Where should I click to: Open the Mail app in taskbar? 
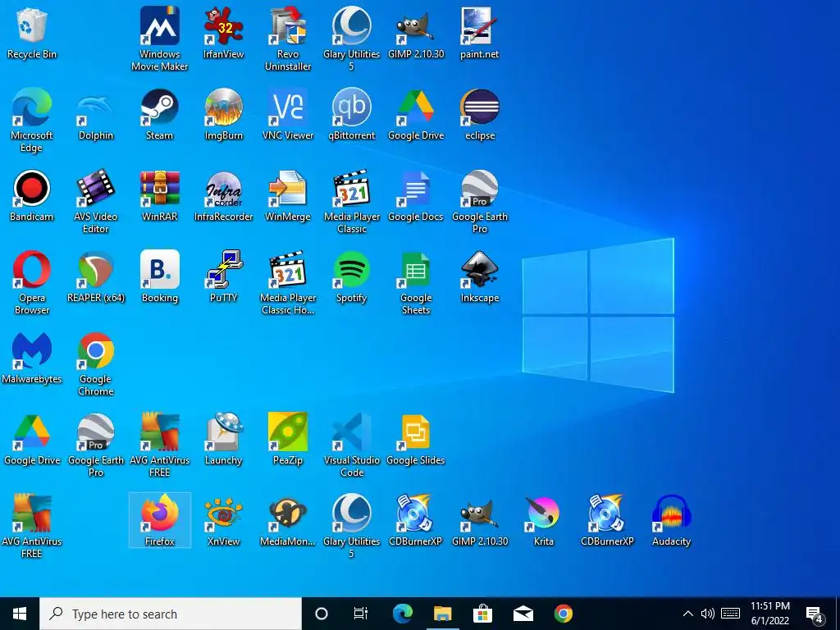[x=523, y=614]
